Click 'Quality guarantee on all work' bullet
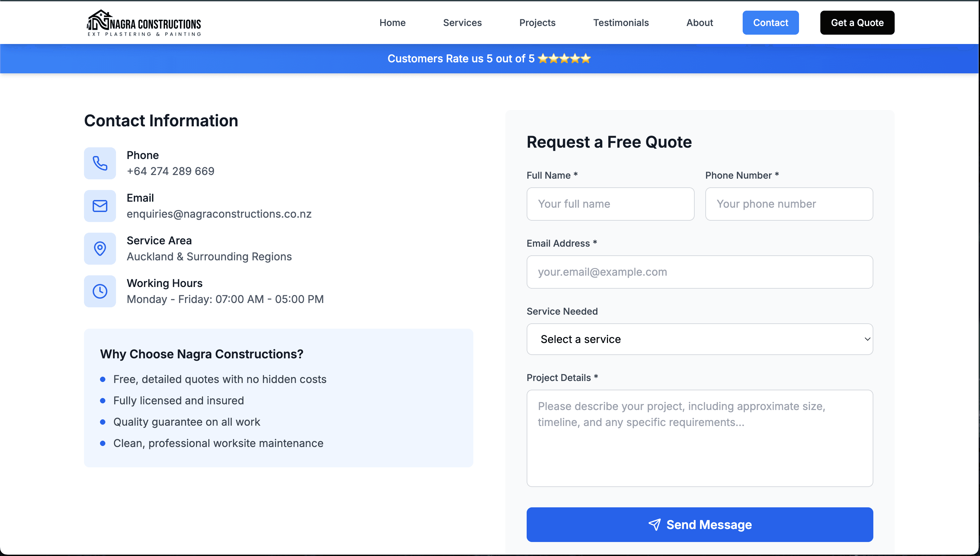This screenshot has height=556, width=980. (186, 422)
